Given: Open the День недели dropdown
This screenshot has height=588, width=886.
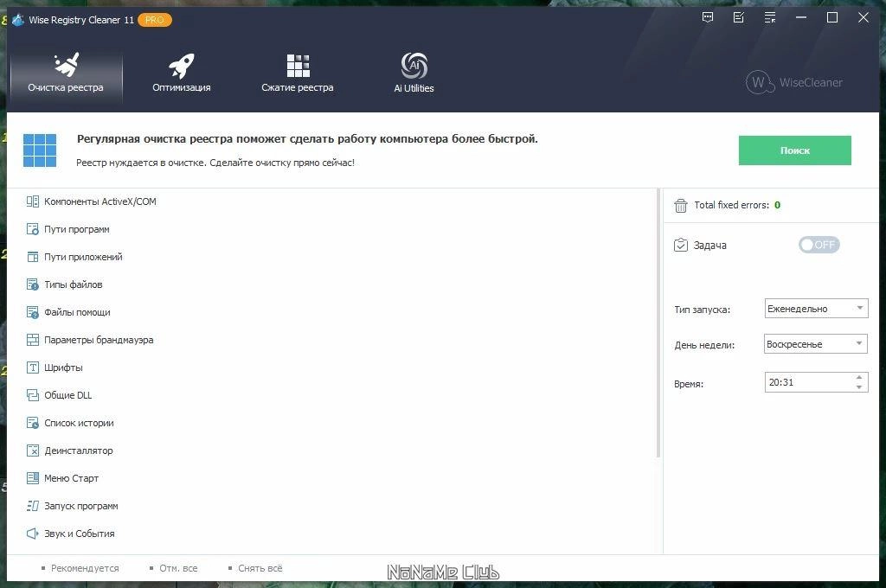Looking at the screenshot, I should (815, 344).
